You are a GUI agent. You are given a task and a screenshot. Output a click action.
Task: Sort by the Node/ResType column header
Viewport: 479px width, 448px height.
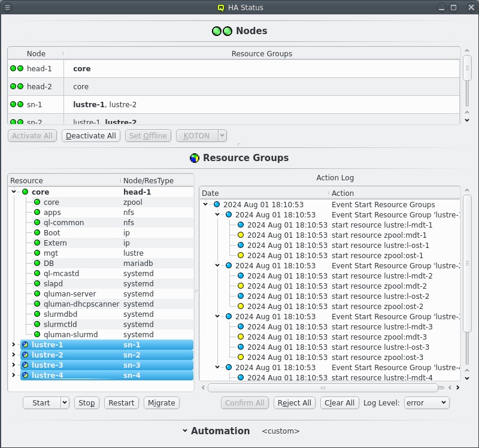(157, 181)
